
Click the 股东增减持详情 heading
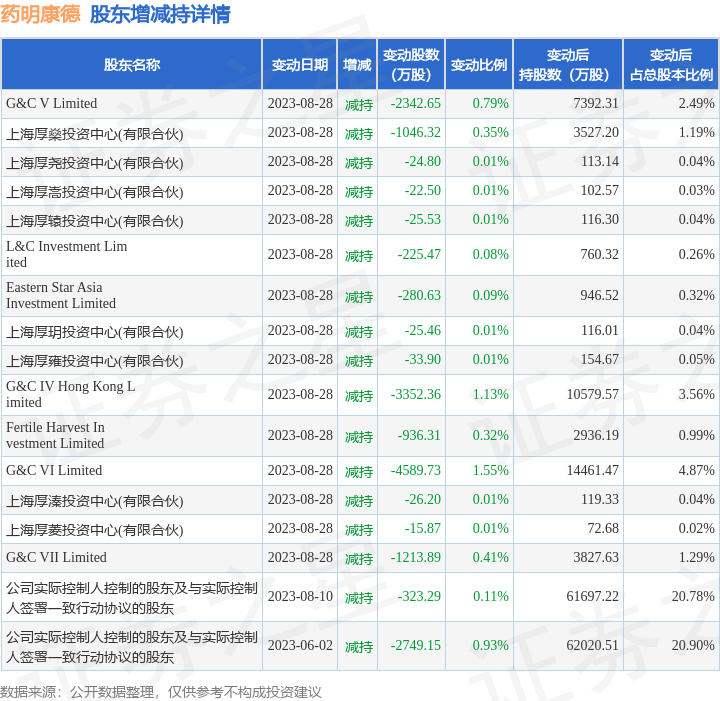(160, 14)
